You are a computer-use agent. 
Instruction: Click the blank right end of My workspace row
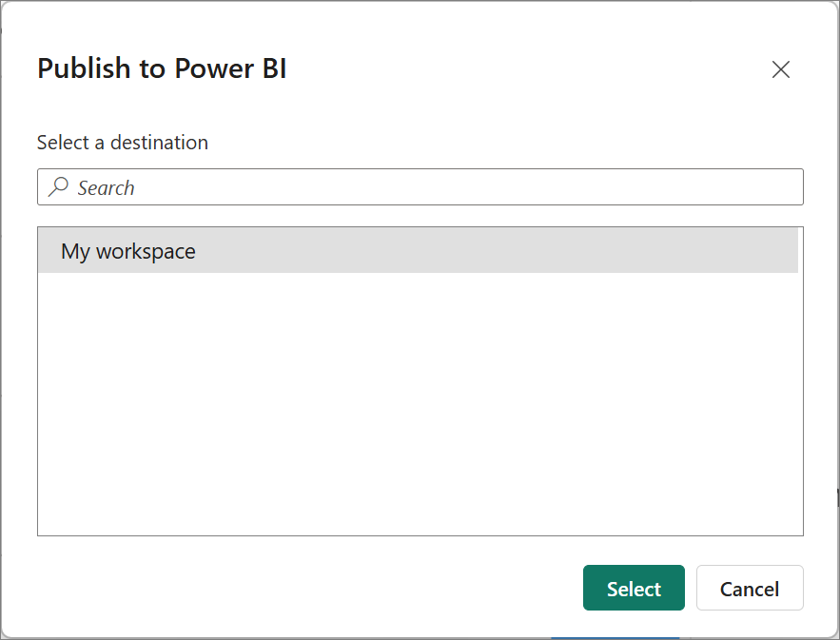696,251
